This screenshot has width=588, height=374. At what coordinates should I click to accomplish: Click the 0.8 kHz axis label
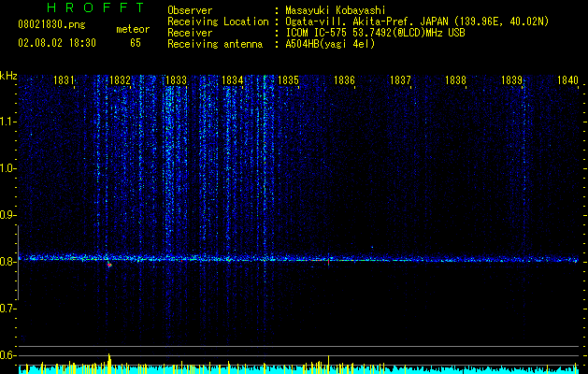coord(8,262)
